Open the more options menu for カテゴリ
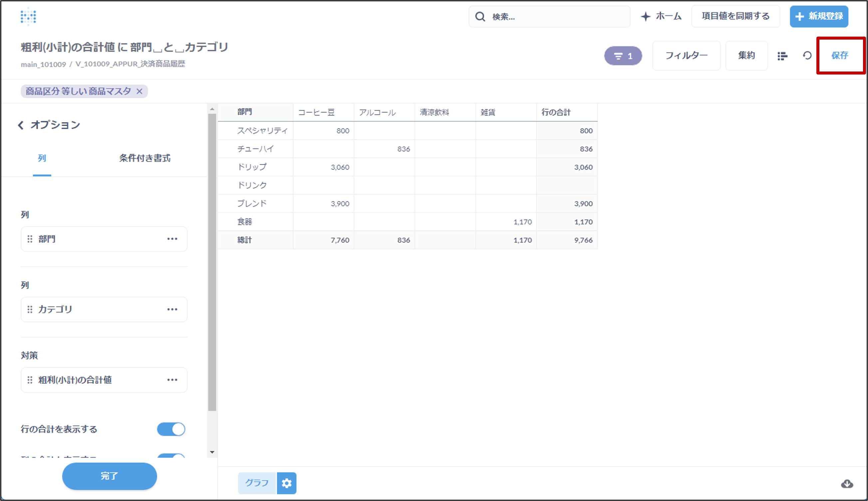This screenshot has height=501, width=868. coord(172,309)
